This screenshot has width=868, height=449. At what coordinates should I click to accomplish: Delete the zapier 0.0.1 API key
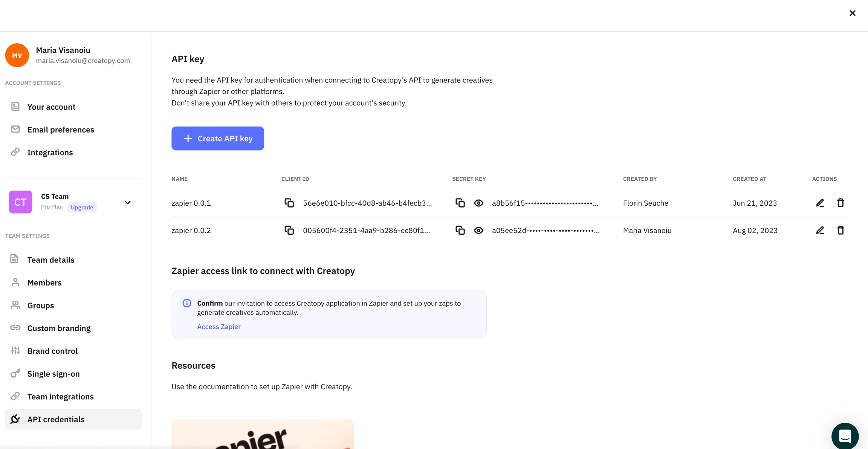coord(840,203)
